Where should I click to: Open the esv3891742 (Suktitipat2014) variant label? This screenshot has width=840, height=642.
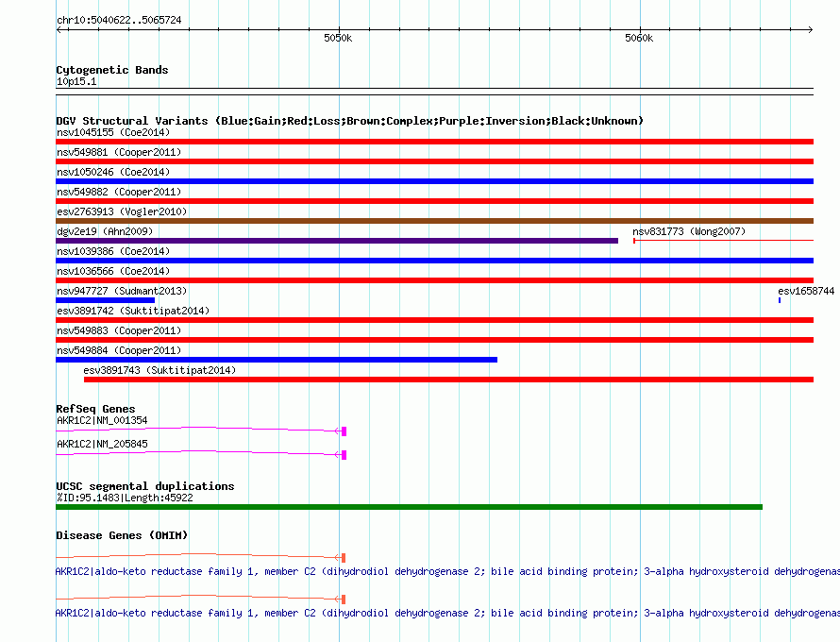(133, 311)
